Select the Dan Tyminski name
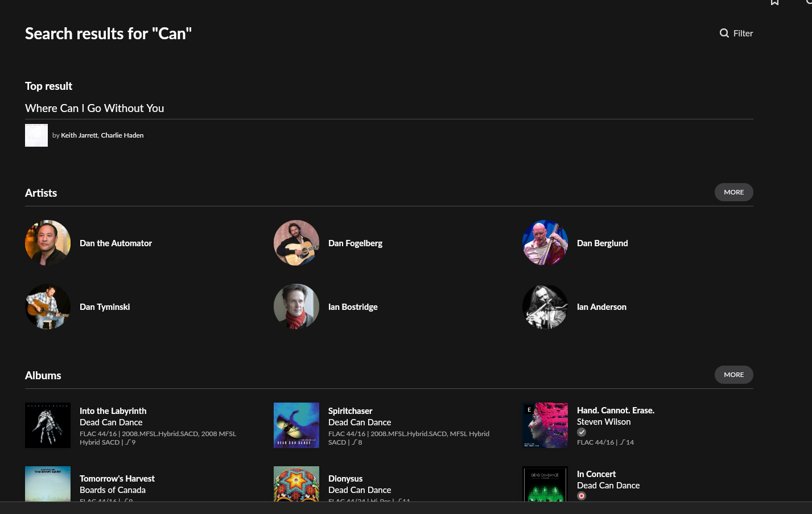812x514 pixels. (105, 307)
